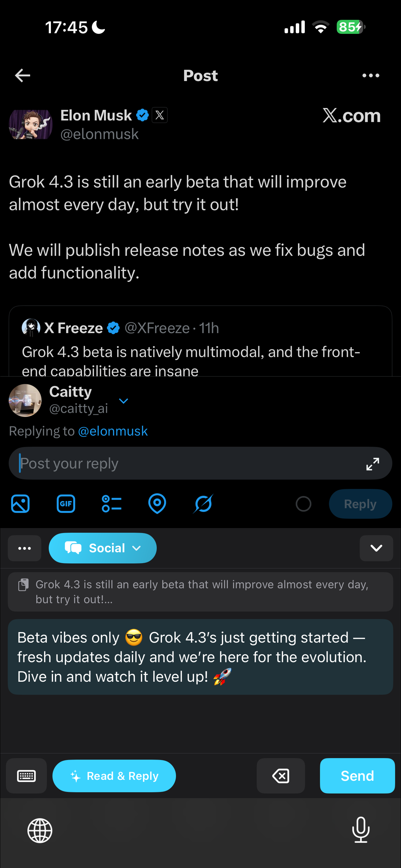Attach your location to the reply

157,503
